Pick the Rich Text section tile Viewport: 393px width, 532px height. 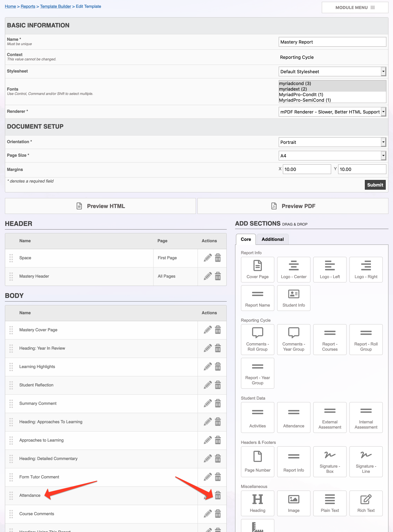pyautogui.click(x=366, y=503)
